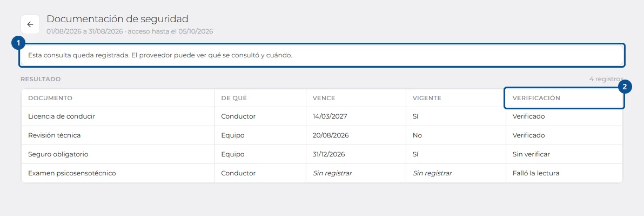Click 'Conductor' in Licencia de conducir row
The height and width of the screenshot is (216, 644).
(238, 116)
